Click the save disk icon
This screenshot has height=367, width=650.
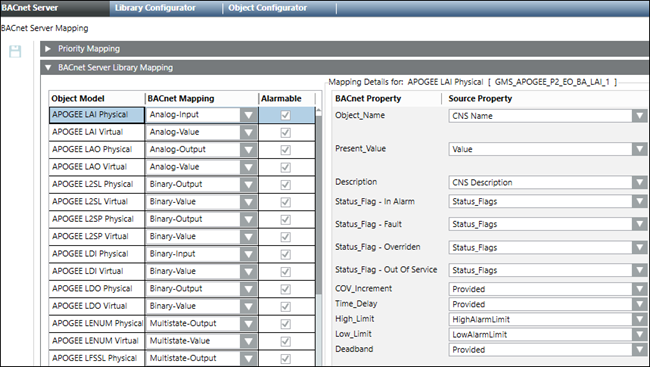pos(15,51)
